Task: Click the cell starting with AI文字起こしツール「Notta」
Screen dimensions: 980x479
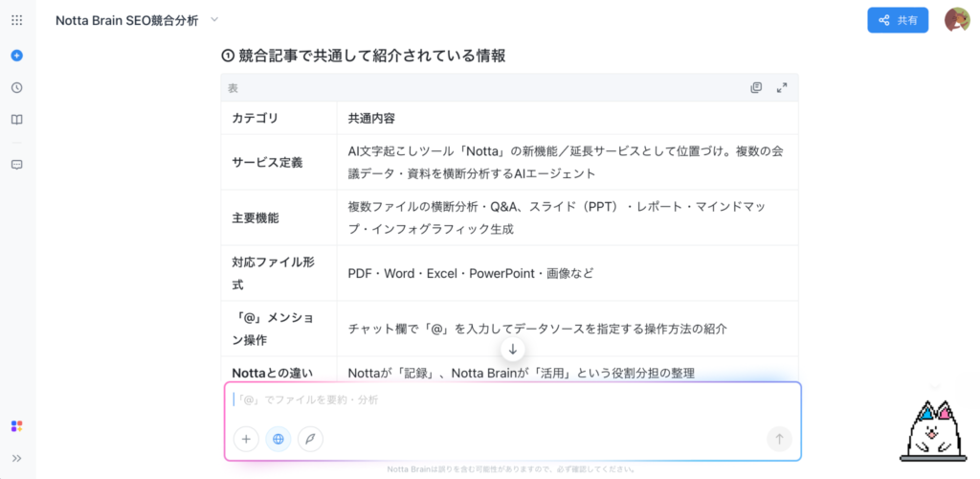Action: click(567, 163)
